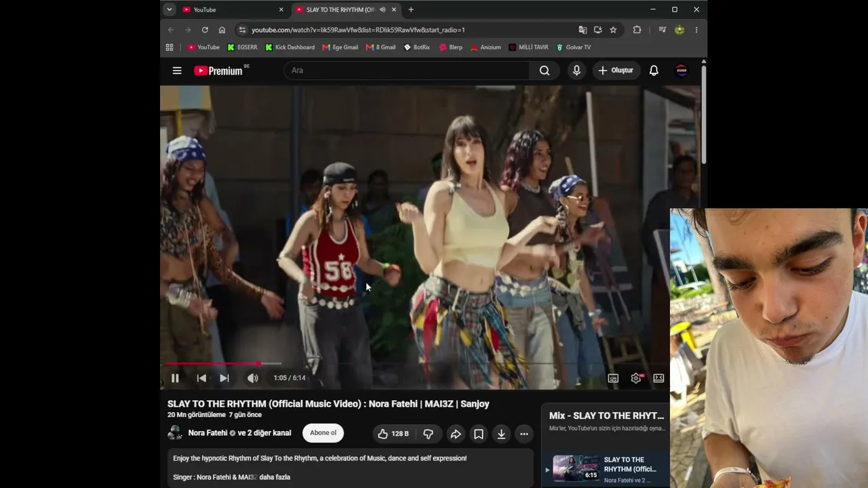868x488 pixels.
Task: Skip to the previous video
Action: coord(201,378)
